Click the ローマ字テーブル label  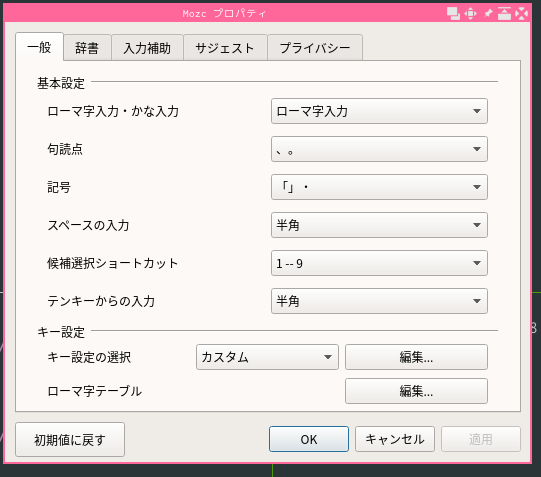(95, 391)
